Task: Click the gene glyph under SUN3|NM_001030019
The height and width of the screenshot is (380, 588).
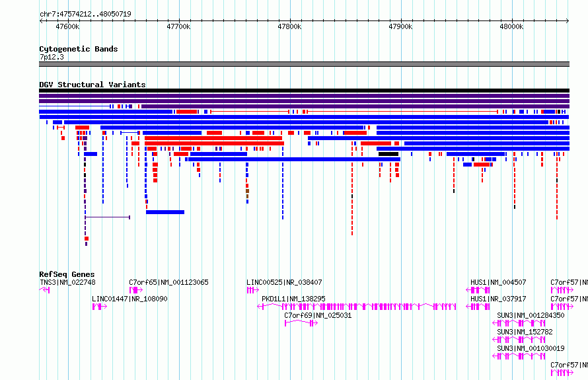Action: 519,356
